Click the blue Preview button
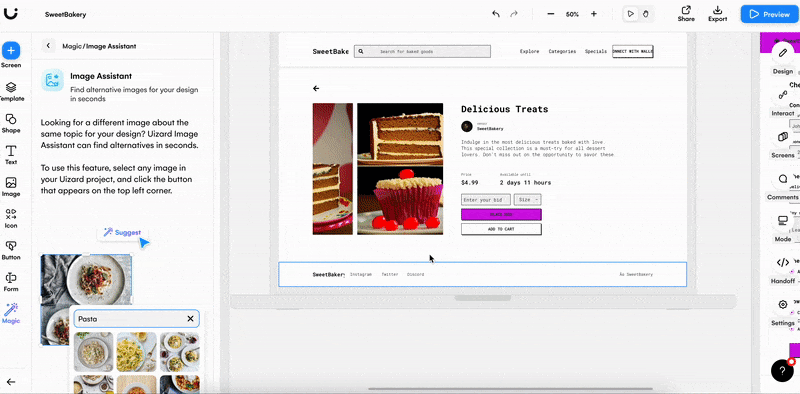Viewport: 800px width, 394px height. coord(770,14)
